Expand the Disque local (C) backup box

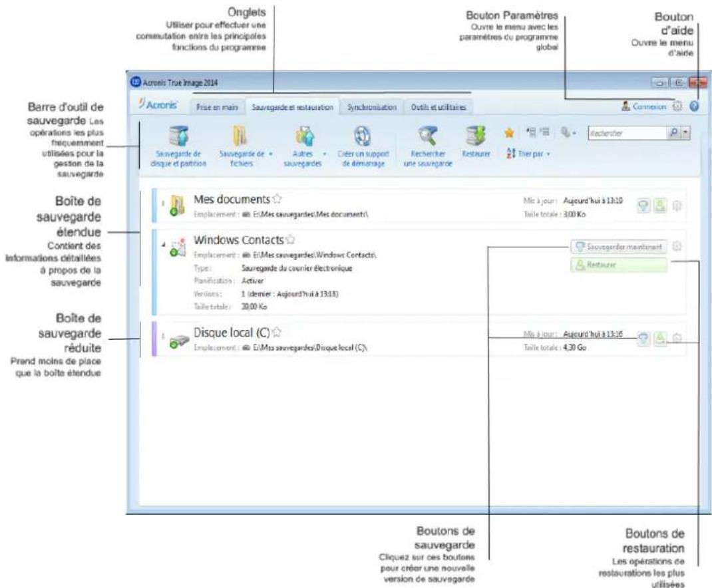[x=163, y=337]
